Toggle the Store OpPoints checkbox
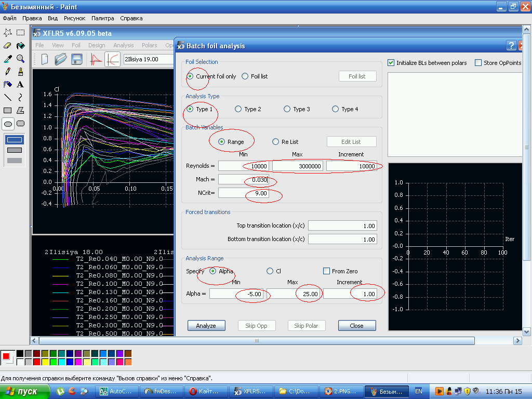The height and width of the screenshot is (399, 532). 478,63
